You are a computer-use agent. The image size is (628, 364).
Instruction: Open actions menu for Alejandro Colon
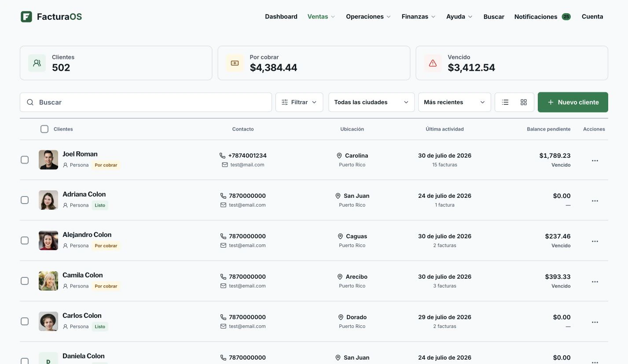click(595, 241)
